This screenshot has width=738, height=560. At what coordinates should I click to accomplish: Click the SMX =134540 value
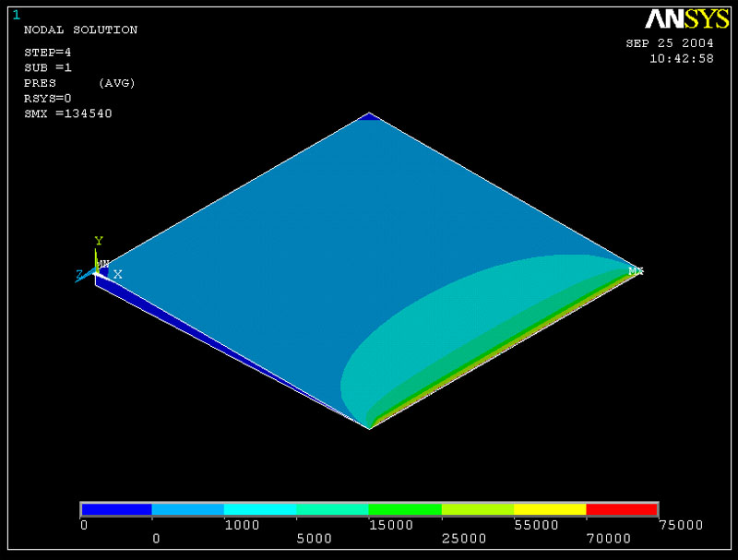pos(67,113)
